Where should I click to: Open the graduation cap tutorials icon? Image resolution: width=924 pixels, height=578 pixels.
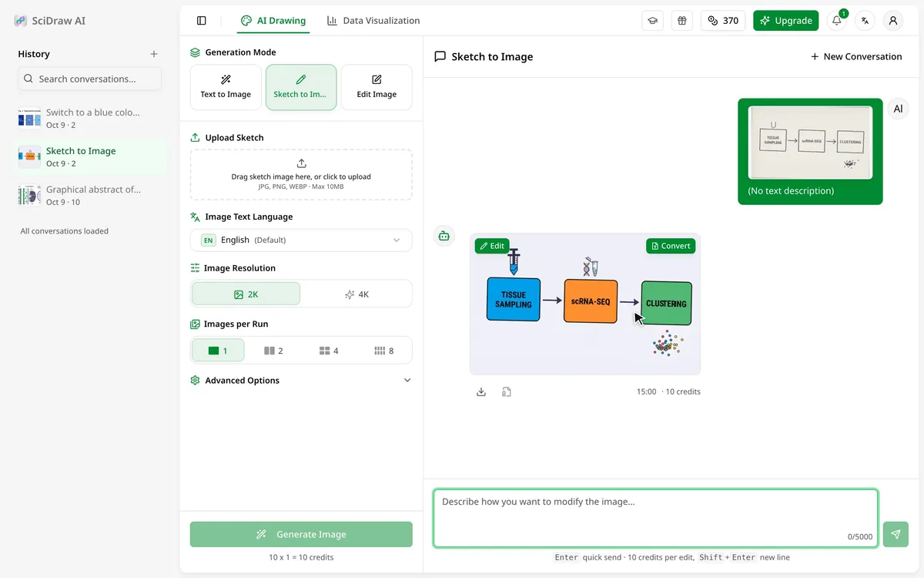point(652,21)
